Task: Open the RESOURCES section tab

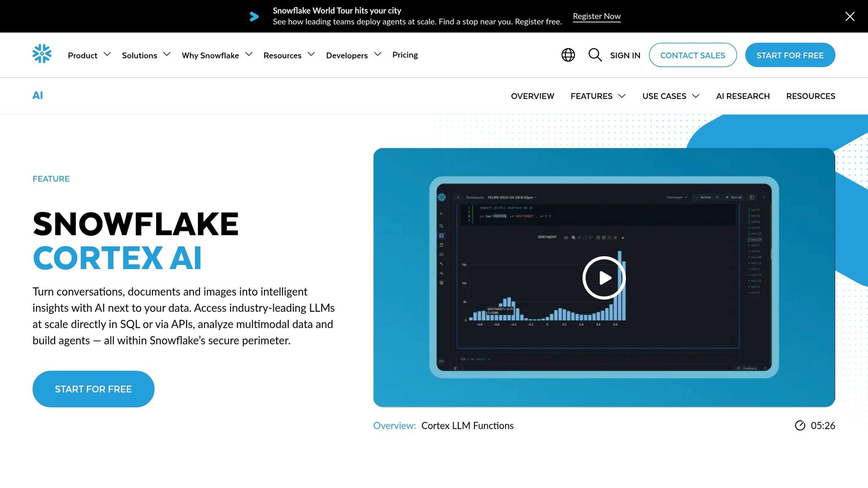Action: click(x=811, y=96)
